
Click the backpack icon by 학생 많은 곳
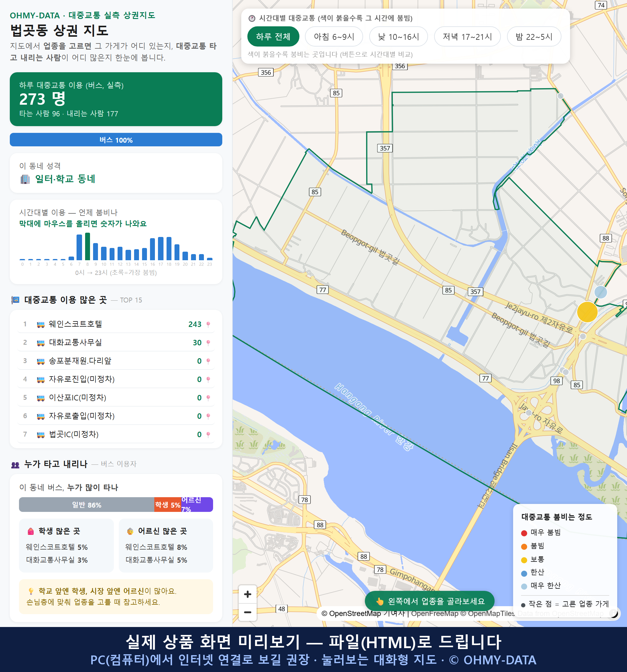click(31, 531)
